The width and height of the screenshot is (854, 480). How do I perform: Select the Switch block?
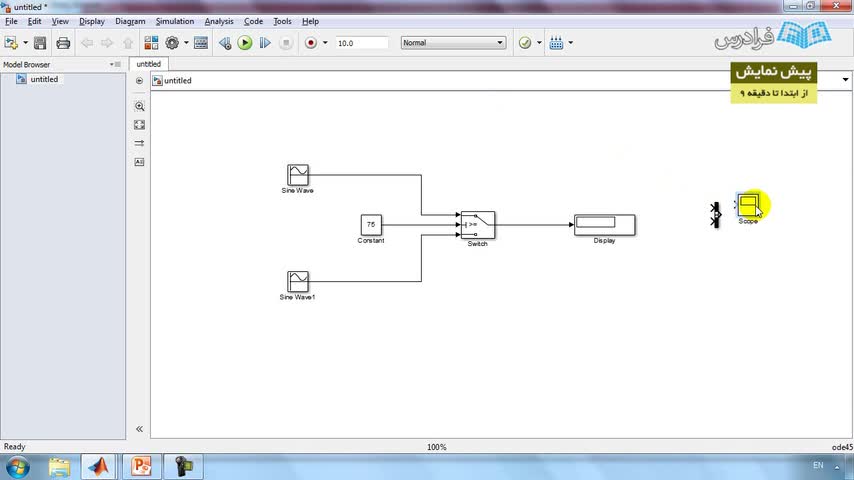[x=478, y=225]
